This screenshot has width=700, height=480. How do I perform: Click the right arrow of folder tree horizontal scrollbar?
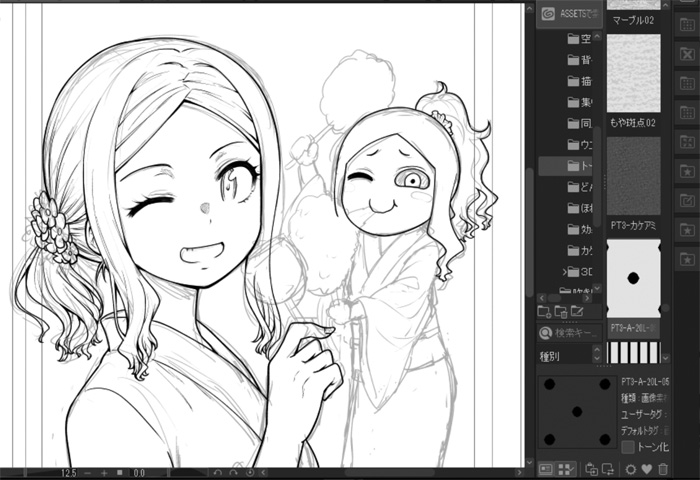point(587,298)
